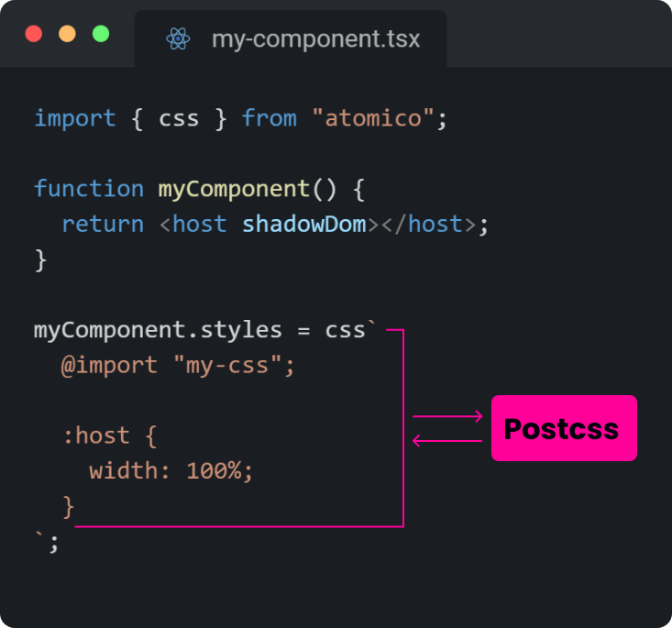
Task: Click the red close window dot
Action: (34, 34)
